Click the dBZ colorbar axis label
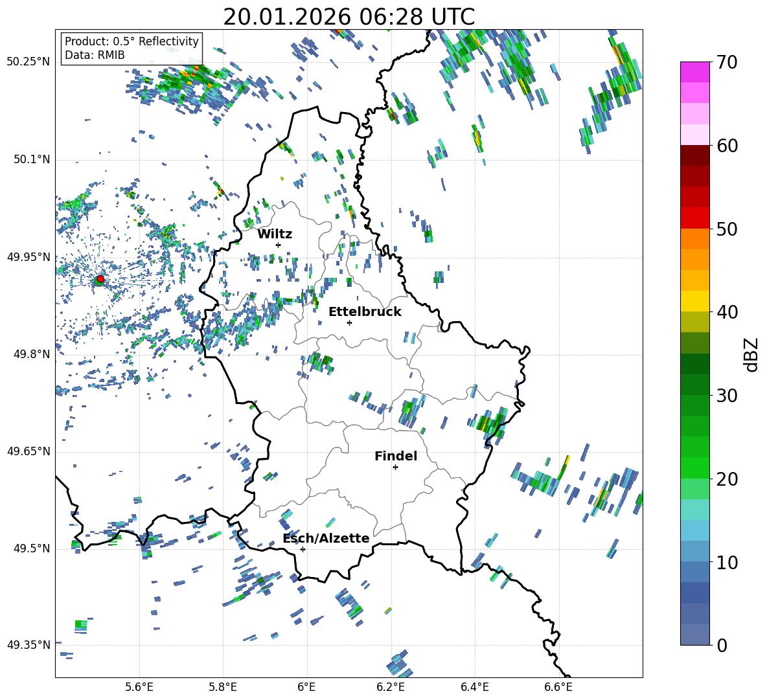 [751, 354]
